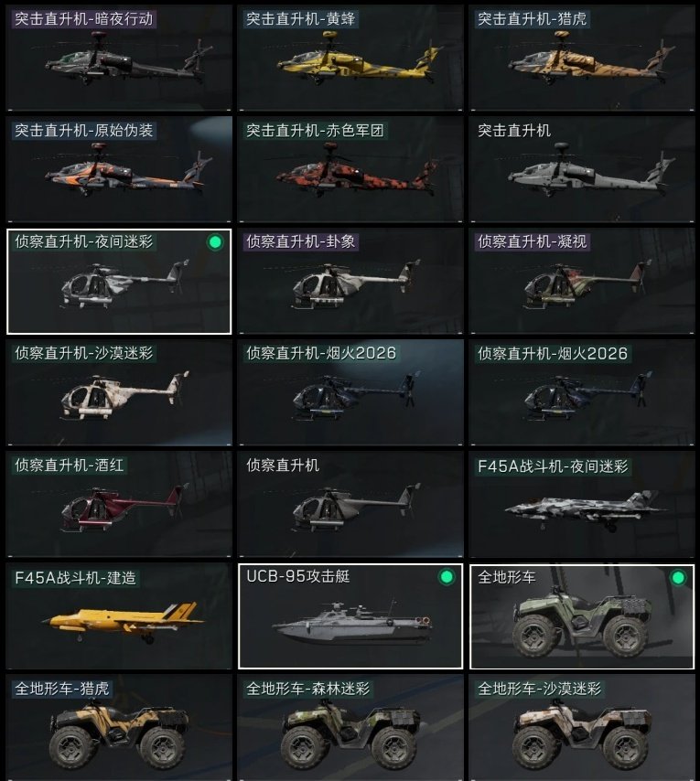The width and height of the screenshot is (700, 781).
Task: Choose the 全地形车-森林迷彩 forest camo ATV
Action: (350, 728)
